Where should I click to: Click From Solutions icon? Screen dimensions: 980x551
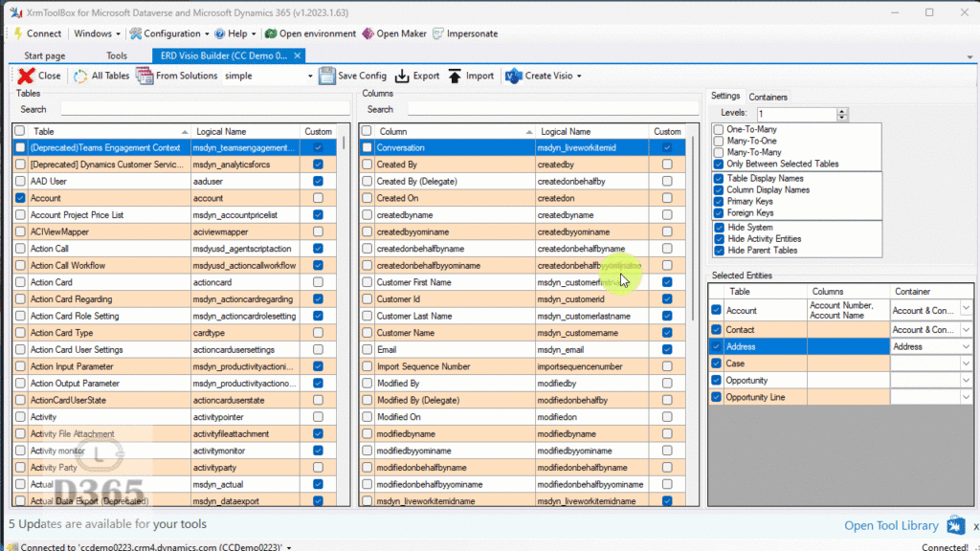tap(145, 76)
